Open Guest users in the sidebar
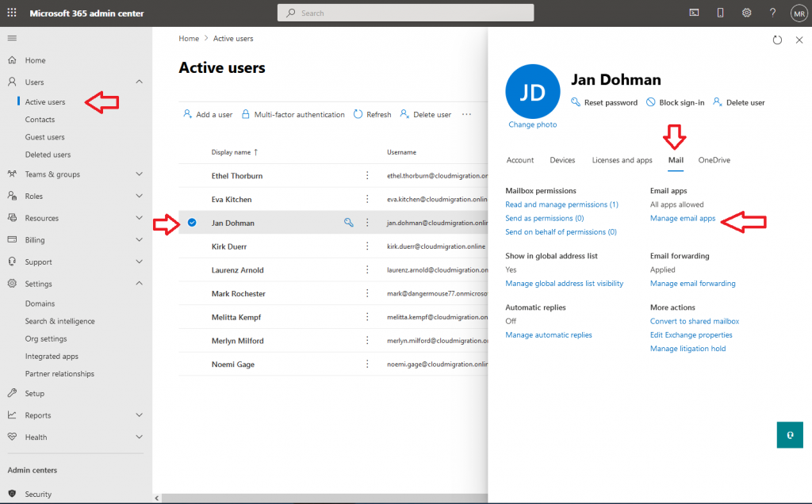The image size is (812, 504). pos(45,137)
